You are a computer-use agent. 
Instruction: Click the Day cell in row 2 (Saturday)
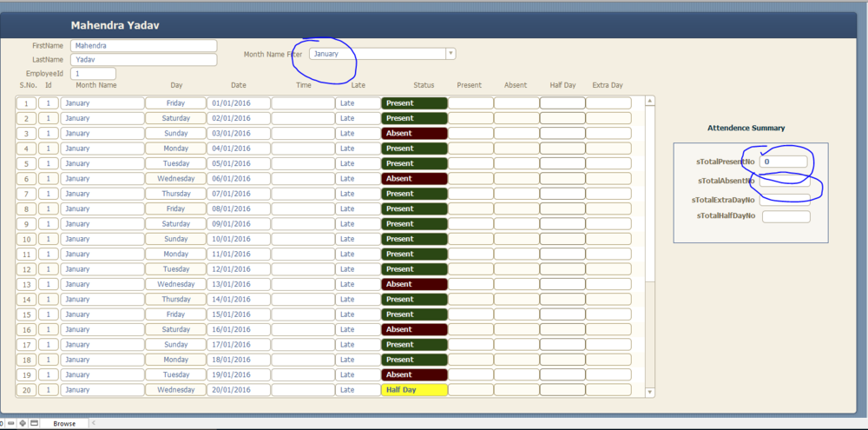tap(175, 118)
